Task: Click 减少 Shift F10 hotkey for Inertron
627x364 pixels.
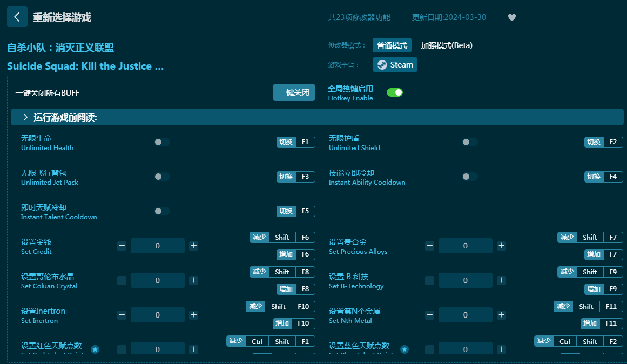Action: tap(280, 306)
